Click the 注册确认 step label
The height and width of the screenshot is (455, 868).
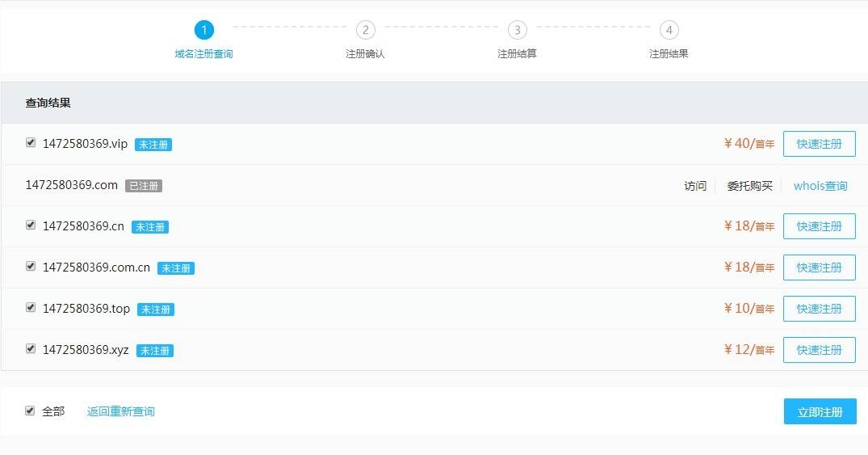365,54
